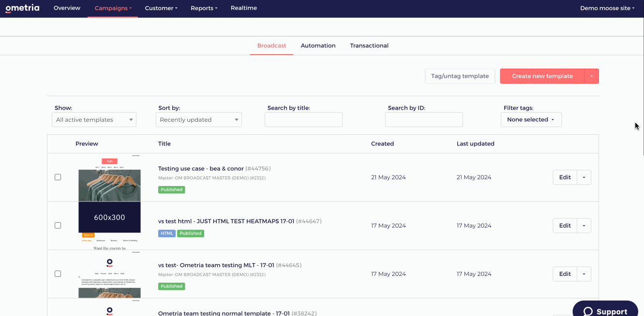Viewport: 644px width, 316px height.
Task: Open preview thumbnail of vs test- Ometria team testing
Action: coord(109,274)
